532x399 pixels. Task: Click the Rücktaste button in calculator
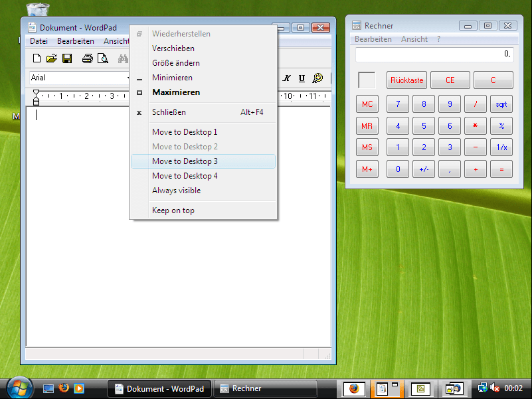pyautogui.click(x=406, y=80)
